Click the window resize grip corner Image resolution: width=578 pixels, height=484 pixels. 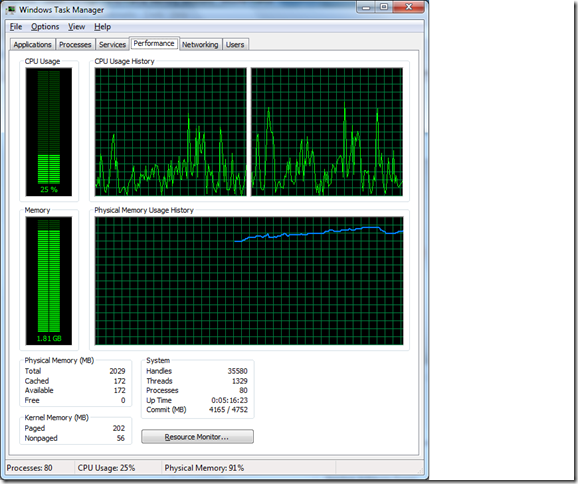[x=420, y=470]
